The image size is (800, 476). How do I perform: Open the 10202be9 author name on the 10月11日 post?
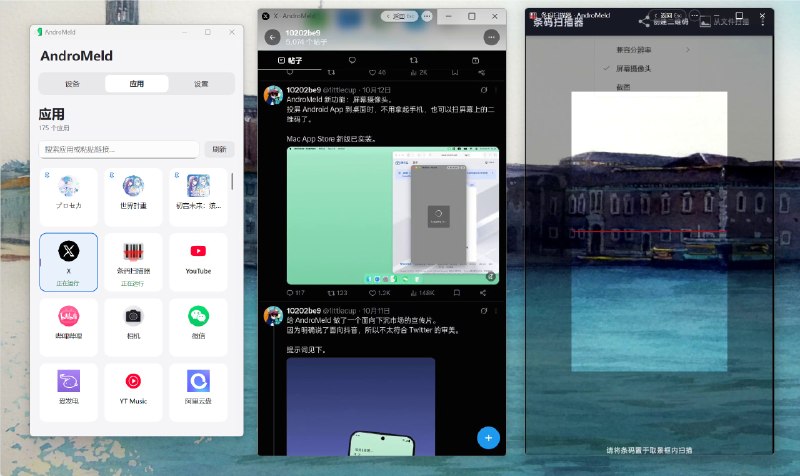(x=304, y=311)
